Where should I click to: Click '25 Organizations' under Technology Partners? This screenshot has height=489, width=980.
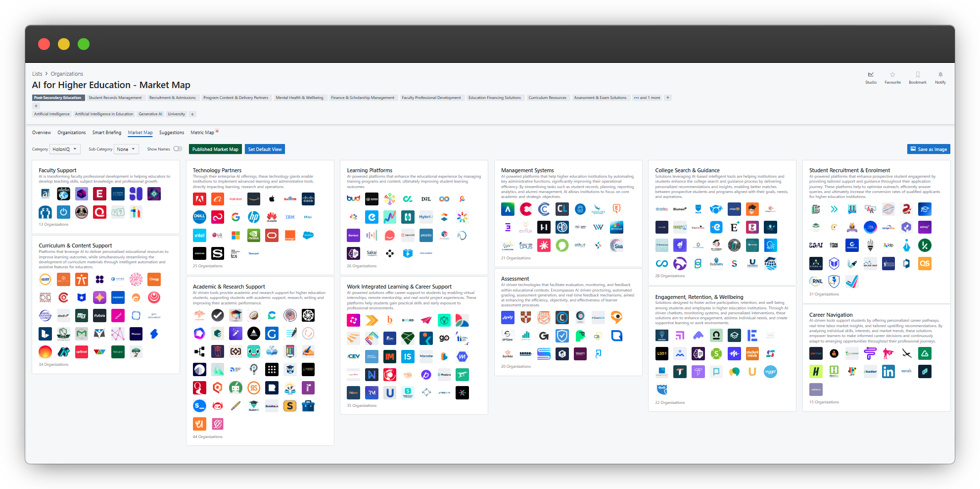click(207, 266)
